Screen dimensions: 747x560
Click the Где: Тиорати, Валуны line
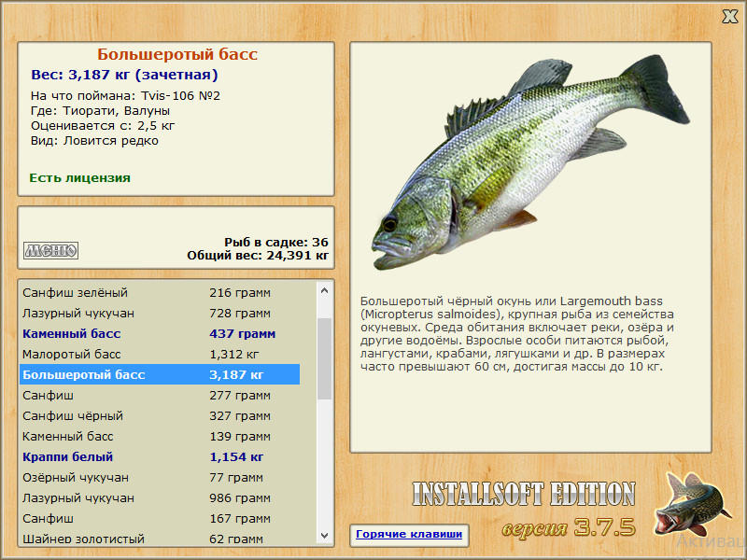pos(100,111)
